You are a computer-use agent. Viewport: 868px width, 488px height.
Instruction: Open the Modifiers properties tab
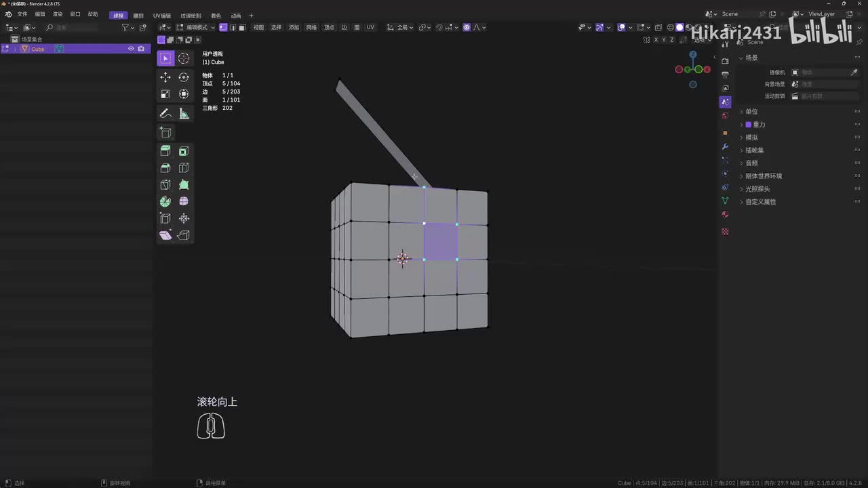(725, 146)
